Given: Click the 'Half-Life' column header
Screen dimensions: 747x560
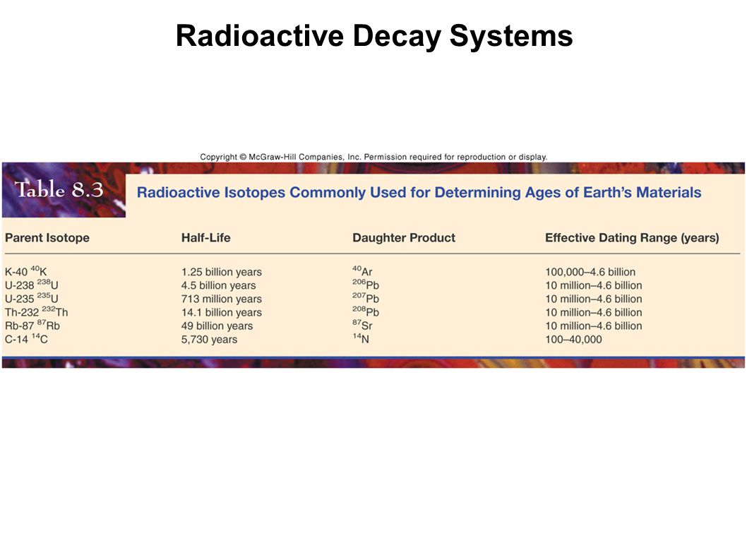Looking at the screenshot, I should coord(205,237).
